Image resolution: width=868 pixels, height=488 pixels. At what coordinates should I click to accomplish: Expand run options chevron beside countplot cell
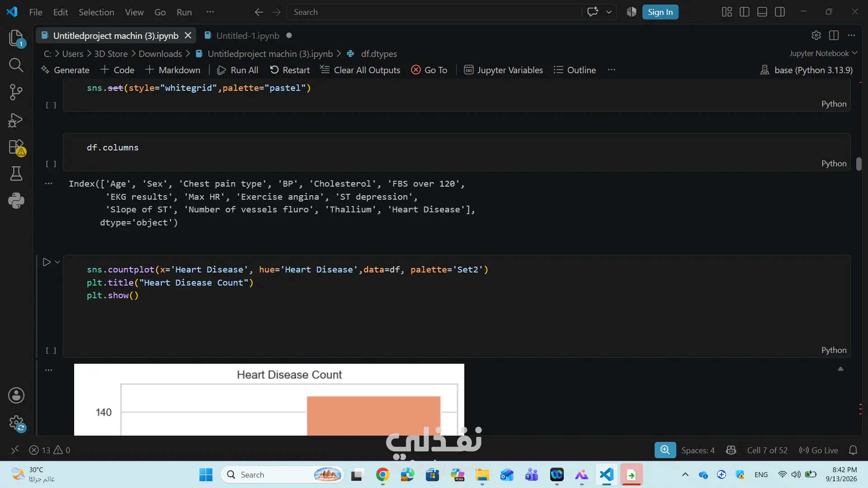(x=57, y=262)
